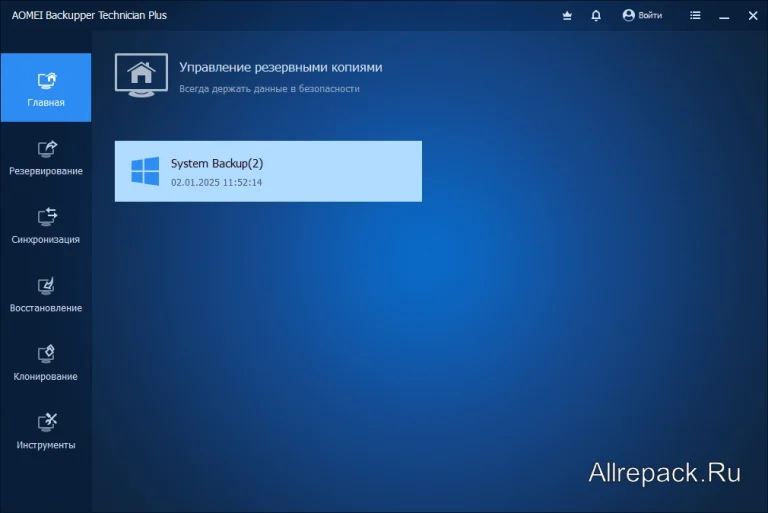Image resolution: width=768 pixels, height=513 pixels.
Task: Go to the Синхронизация sync section
Action: point(46,226)
